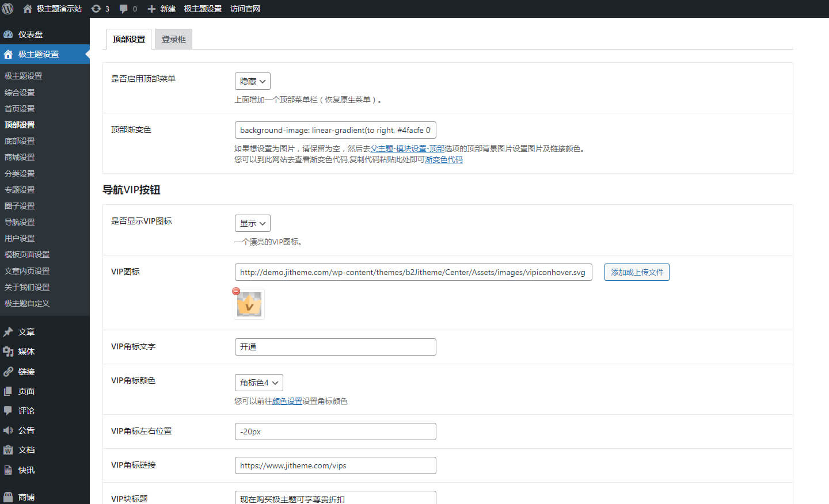Select 底部设置 in the submenu
Viewport: 829px width, 504px height.
pos(20,141)
